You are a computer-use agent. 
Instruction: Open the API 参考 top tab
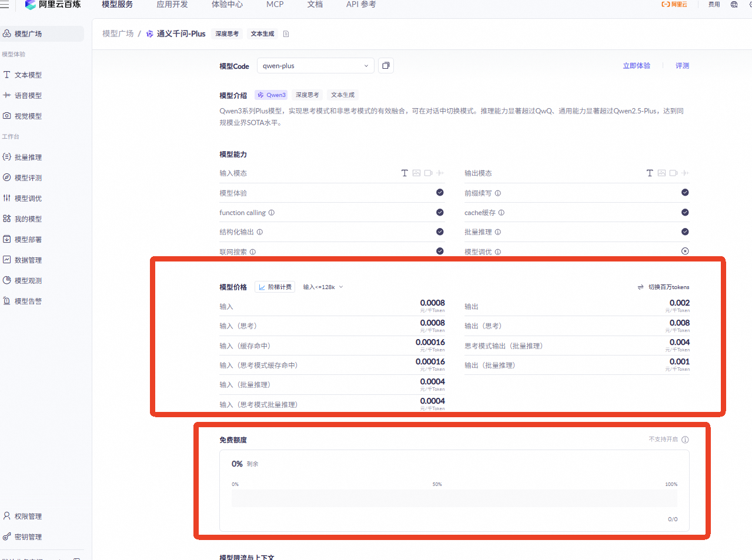pos(361,5)
